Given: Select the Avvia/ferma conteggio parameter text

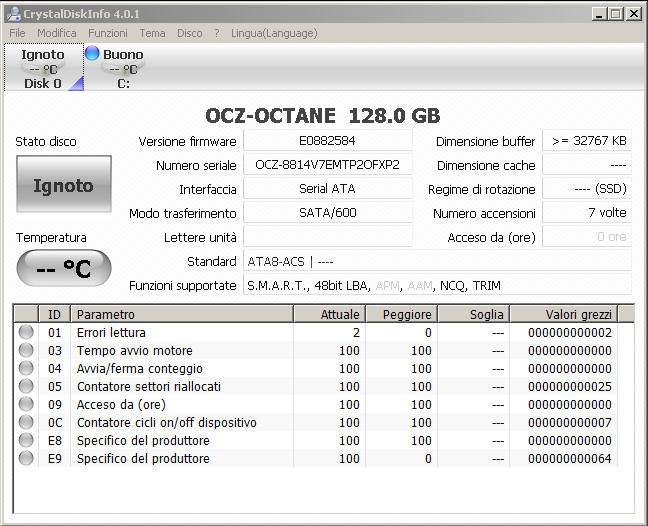Looking at the screenshot, I should point(140,369).
